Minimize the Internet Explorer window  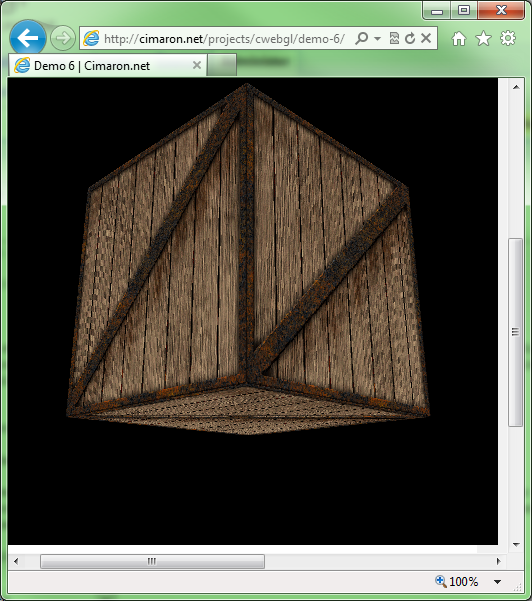[437, 11]
